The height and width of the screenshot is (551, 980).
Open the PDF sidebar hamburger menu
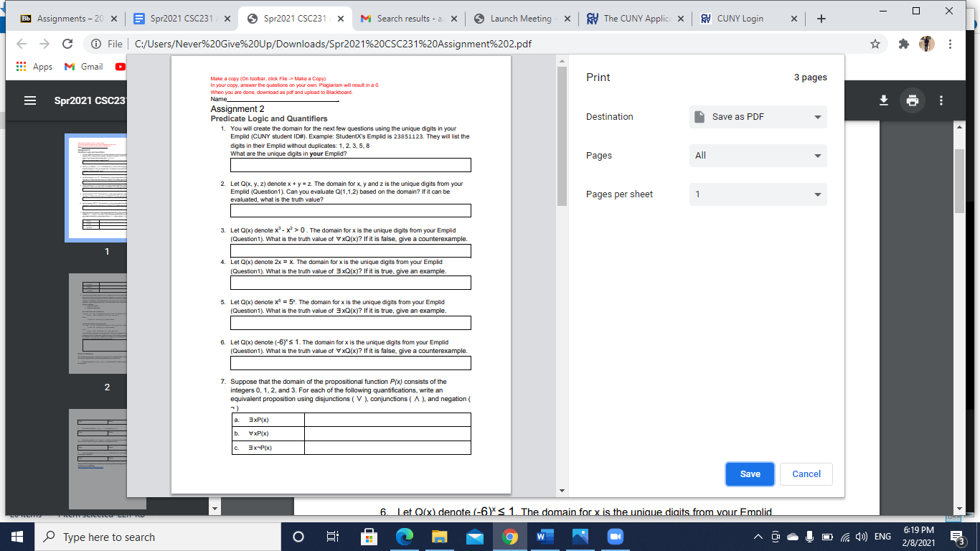[x=29, y=100]
